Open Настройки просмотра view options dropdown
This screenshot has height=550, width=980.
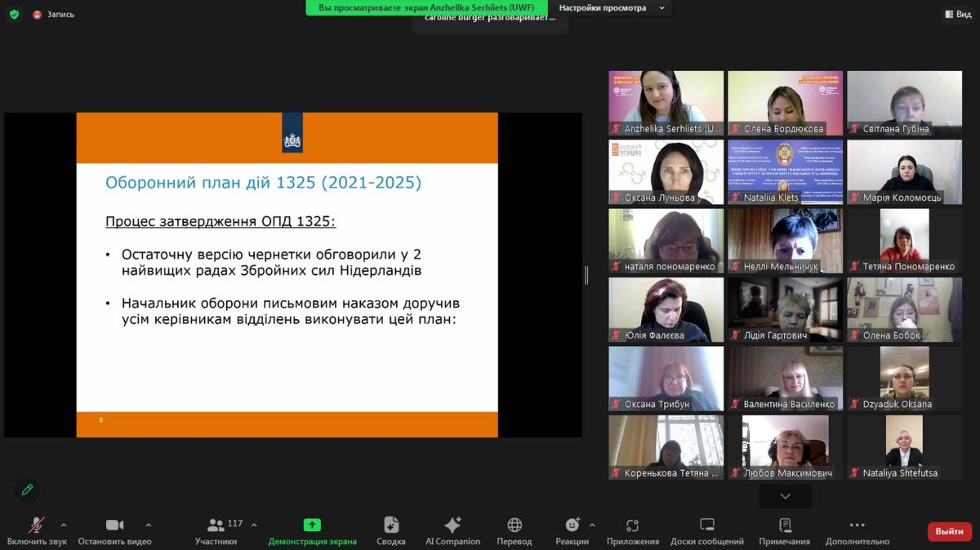coord(612,8)
